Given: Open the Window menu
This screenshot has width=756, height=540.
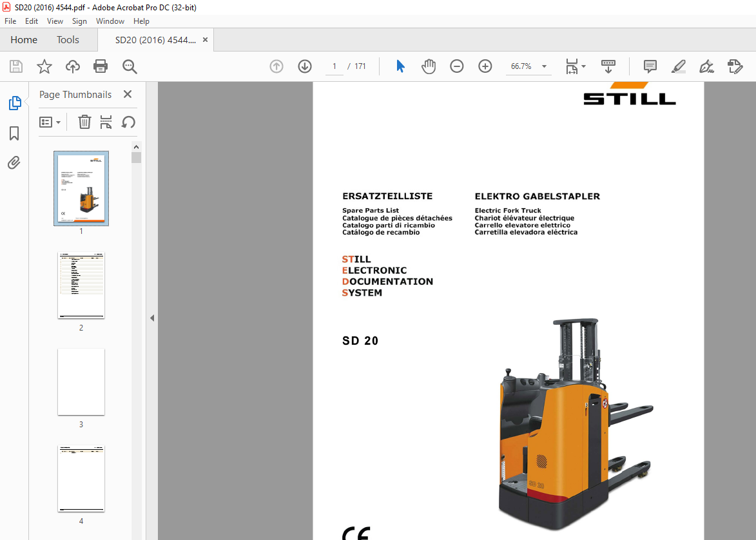Looking at the screenshot, I should coord(110,21).
